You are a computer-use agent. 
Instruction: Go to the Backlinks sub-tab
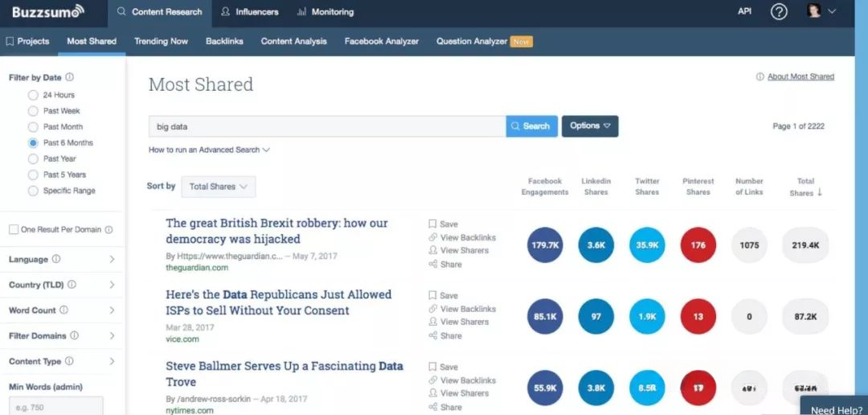[x=224, y=41]
